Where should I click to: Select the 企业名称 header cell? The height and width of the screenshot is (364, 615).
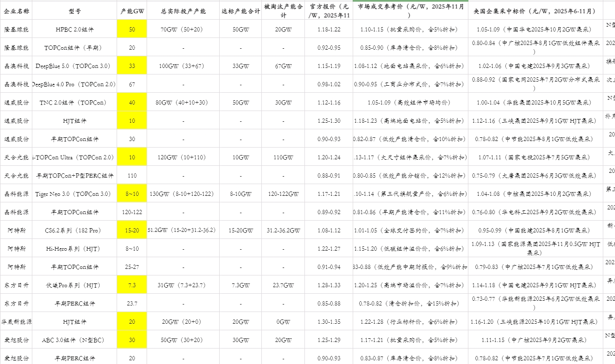click(x=16, y=10)
